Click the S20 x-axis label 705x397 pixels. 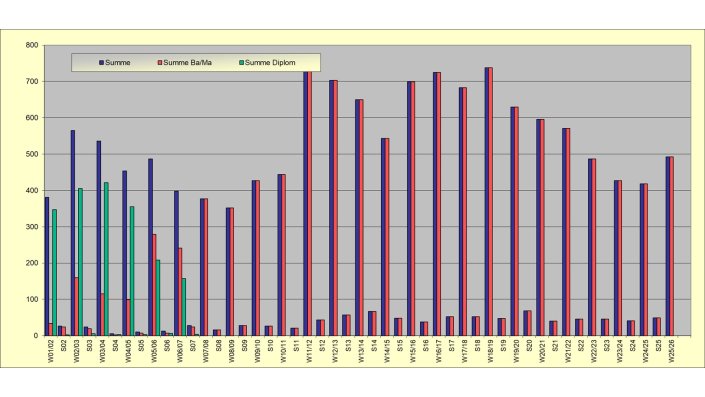click(529, 346)
